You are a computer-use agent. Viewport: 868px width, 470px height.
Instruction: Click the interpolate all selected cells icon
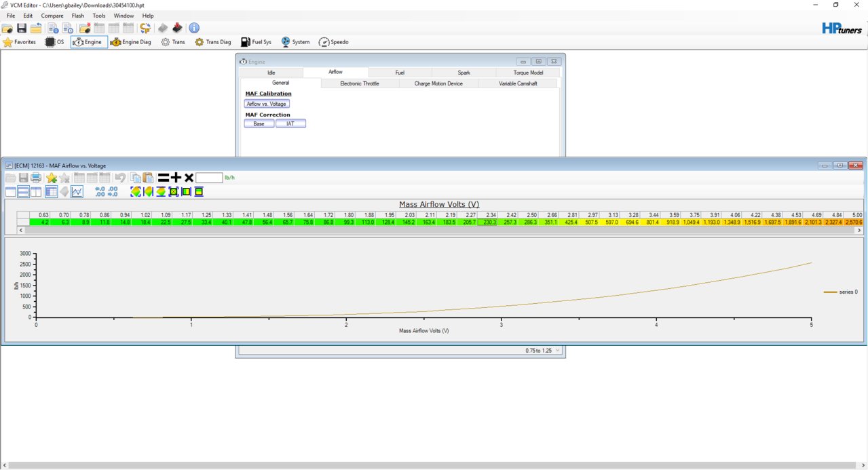tap(136, 192)
